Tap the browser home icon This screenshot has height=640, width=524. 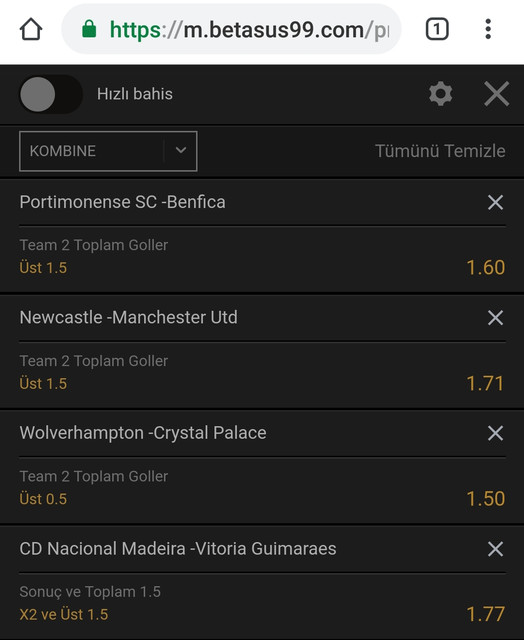coord(31,29)
